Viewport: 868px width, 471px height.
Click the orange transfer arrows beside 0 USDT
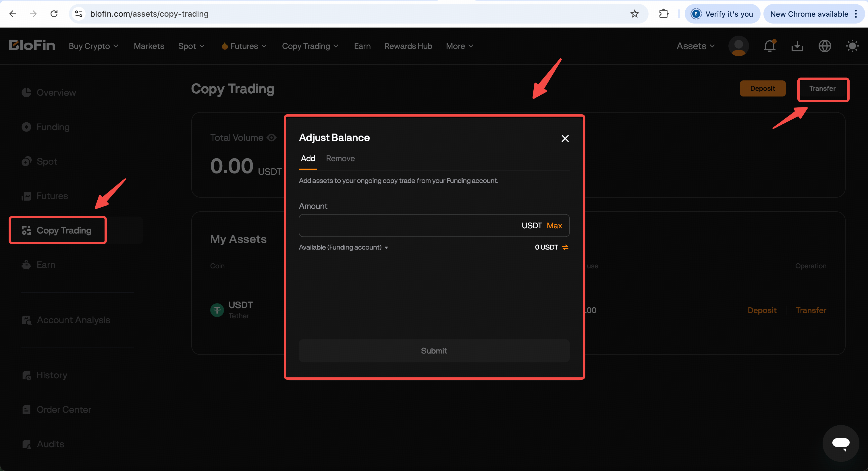tap(565, 247)
